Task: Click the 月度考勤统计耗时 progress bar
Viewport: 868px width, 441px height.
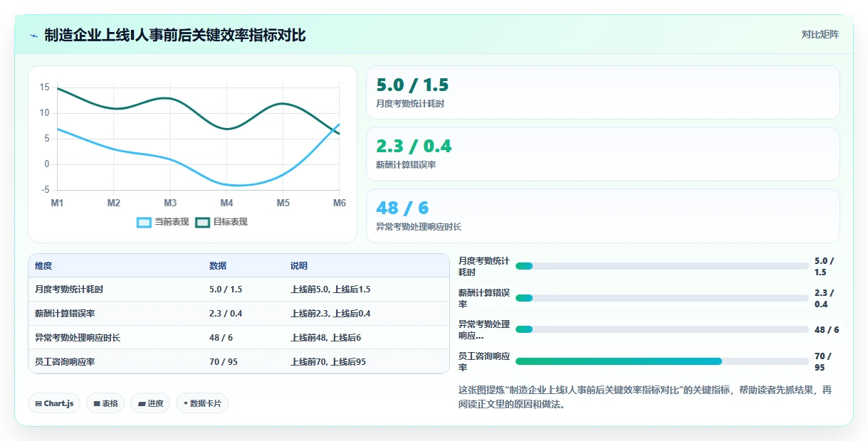Action: (x=662, y=266)
